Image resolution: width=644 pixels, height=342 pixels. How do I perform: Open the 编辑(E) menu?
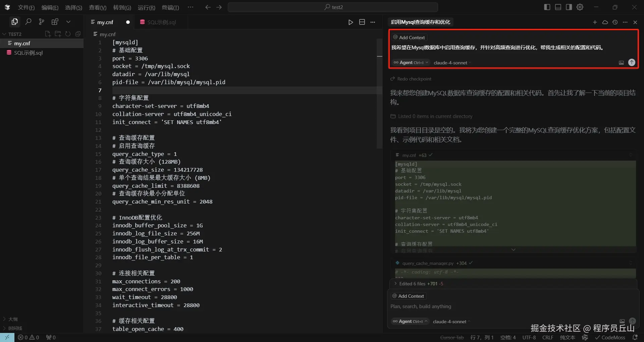coord(50,7)
